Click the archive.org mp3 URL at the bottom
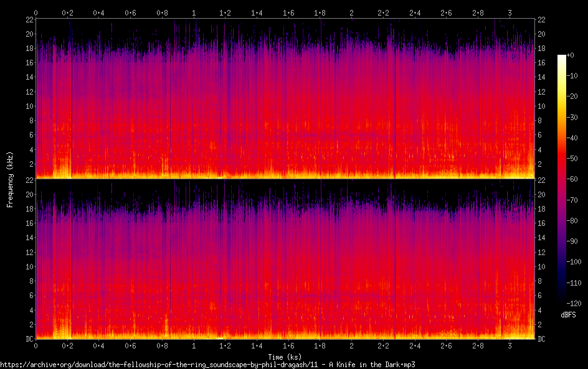The height and width of the screenshot is (369, 588). 207,364
